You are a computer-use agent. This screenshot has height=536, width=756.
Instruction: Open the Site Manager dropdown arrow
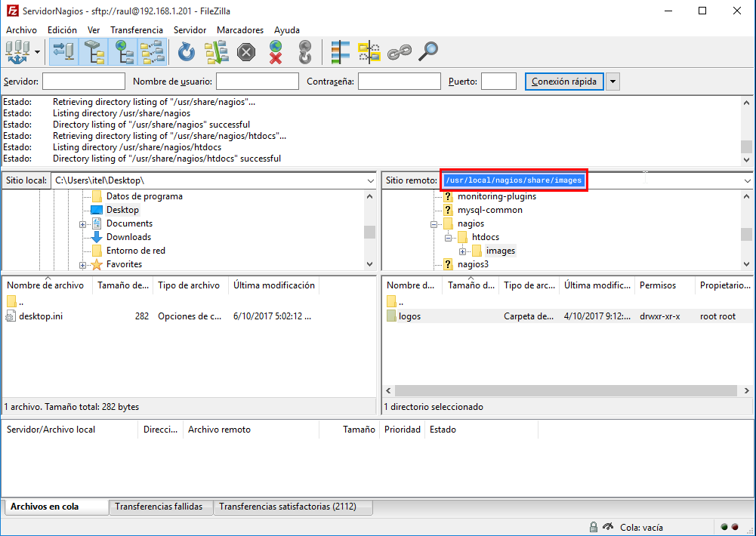pos(37,51)
